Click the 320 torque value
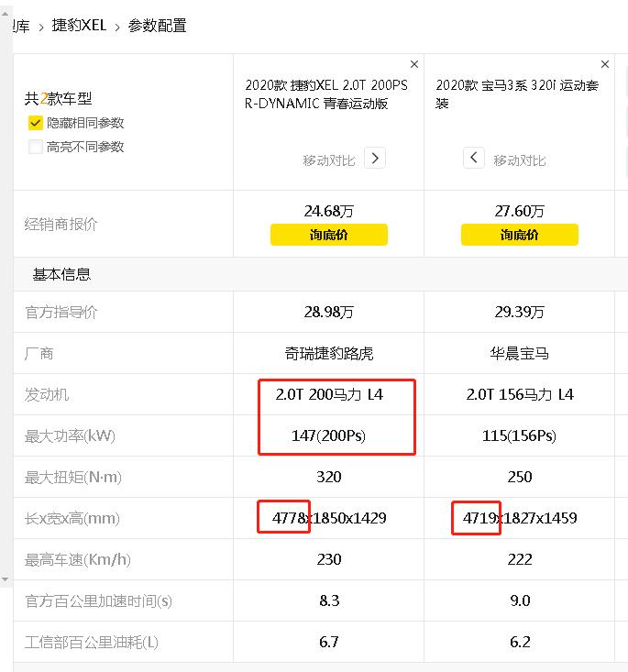This screenshot has height=672, width=628. (x=329, y=477)
